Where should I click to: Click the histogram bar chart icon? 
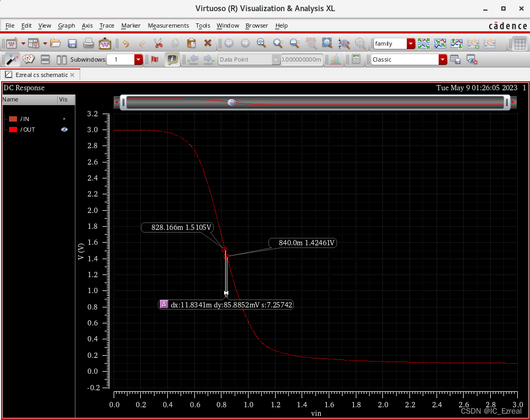pyautogui.click(x=335, y=59)
